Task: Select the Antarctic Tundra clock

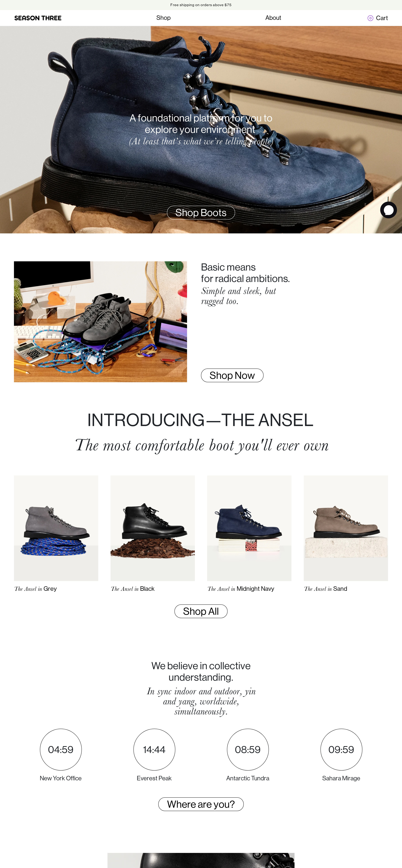Action: click(x=248, y=749)
